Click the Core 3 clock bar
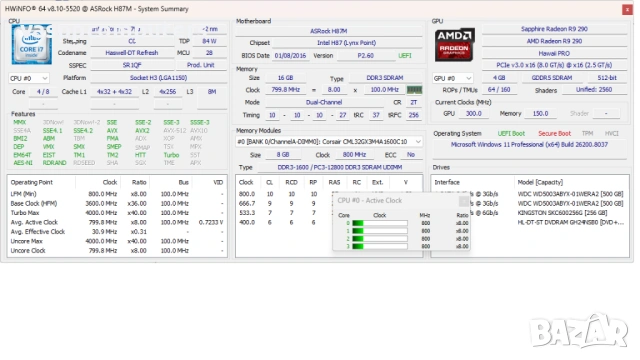 [380, 247]
